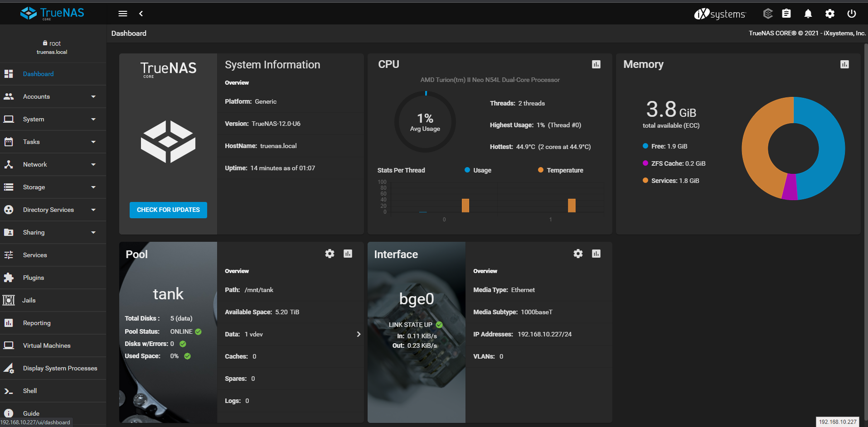The height and width of the screenshot is (427, 868).
Task: Open alerts via the bell icon
Action: [x=808, y=14]
